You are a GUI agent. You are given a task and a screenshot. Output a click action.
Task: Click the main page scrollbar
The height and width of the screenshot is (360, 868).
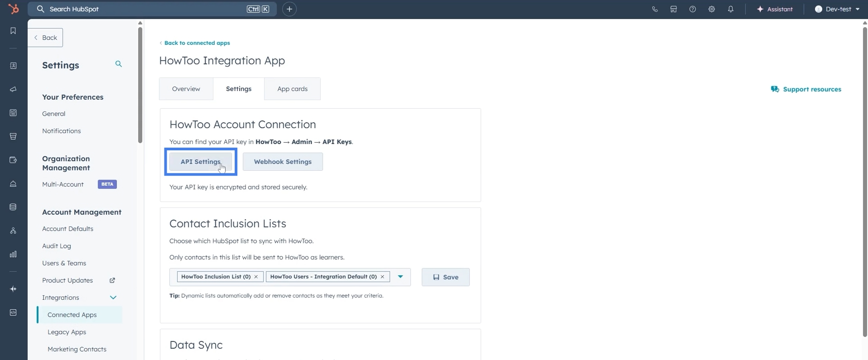tap(865, 181)
